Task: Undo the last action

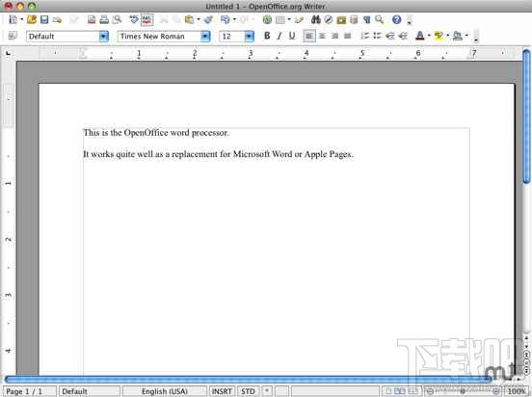Action: point(225,19)
